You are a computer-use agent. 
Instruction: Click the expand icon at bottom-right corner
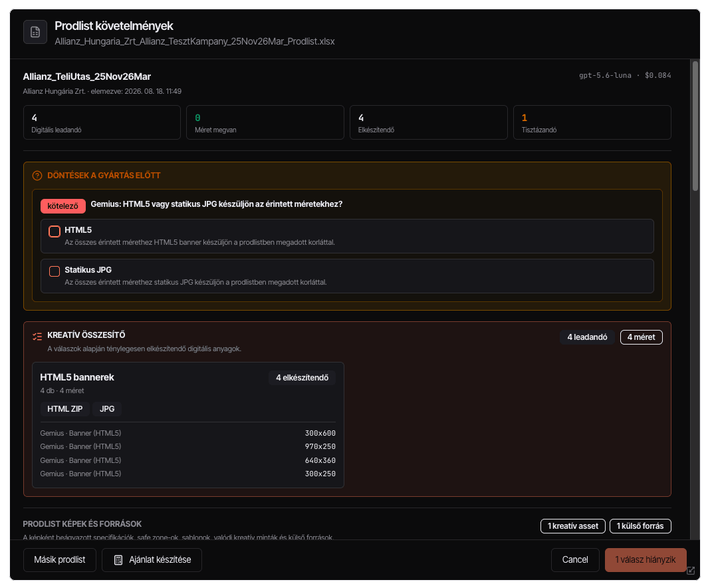point(691,570)
